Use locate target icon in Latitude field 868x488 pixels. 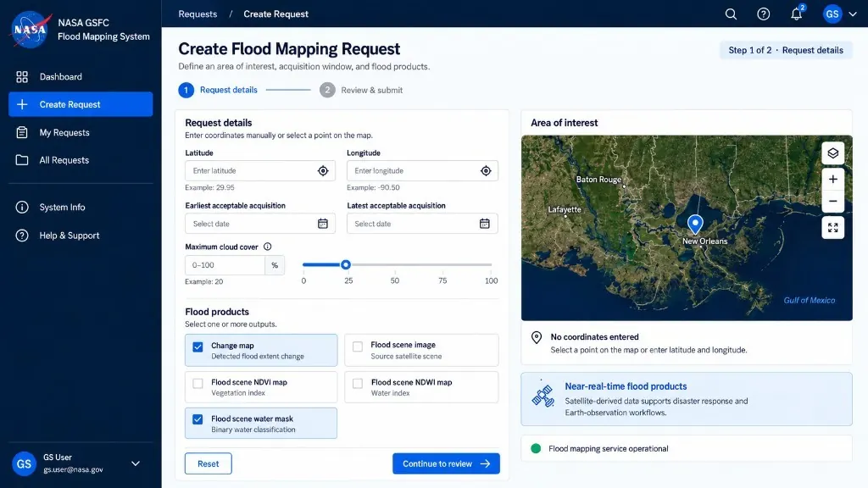[x=323, y=171]
